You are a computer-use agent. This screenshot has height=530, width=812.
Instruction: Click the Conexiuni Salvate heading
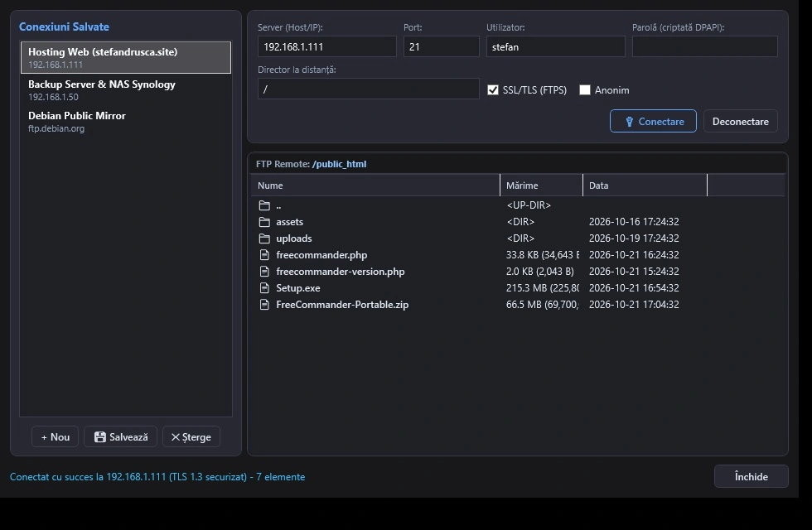click(65, 26)
